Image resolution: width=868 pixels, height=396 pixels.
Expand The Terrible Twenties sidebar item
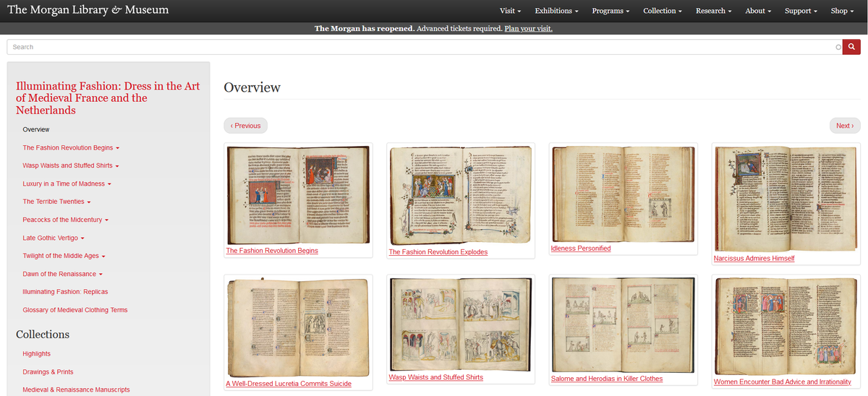[56, 202]
